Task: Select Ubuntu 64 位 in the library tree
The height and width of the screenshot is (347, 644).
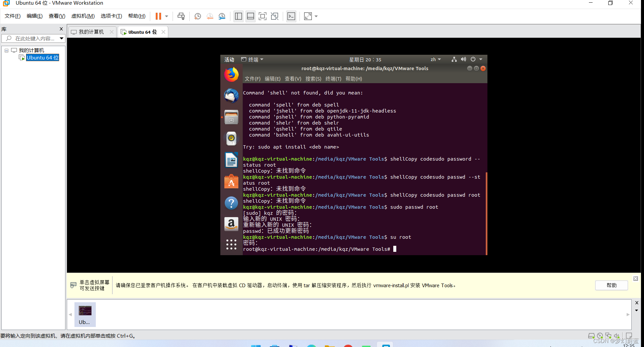Action: pyautogui.click(x=43, y=58)
